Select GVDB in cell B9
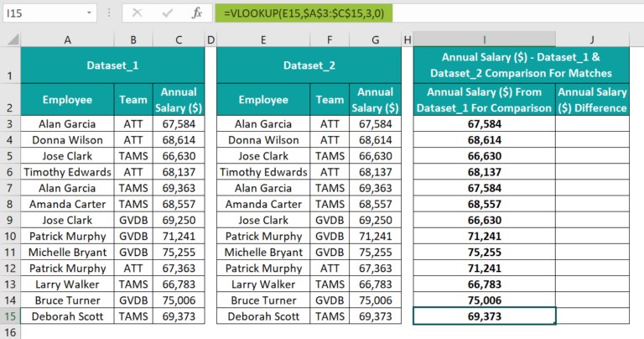 pyautogui.click(x=133, y=220)
